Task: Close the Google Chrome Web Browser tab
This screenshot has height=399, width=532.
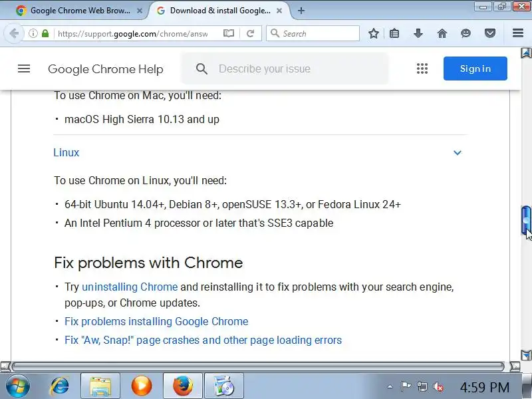Action: 140,11
